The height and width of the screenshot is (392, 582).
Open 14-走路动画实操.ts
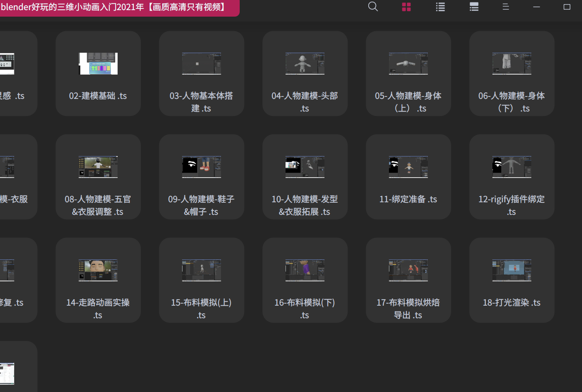[98, 280]
